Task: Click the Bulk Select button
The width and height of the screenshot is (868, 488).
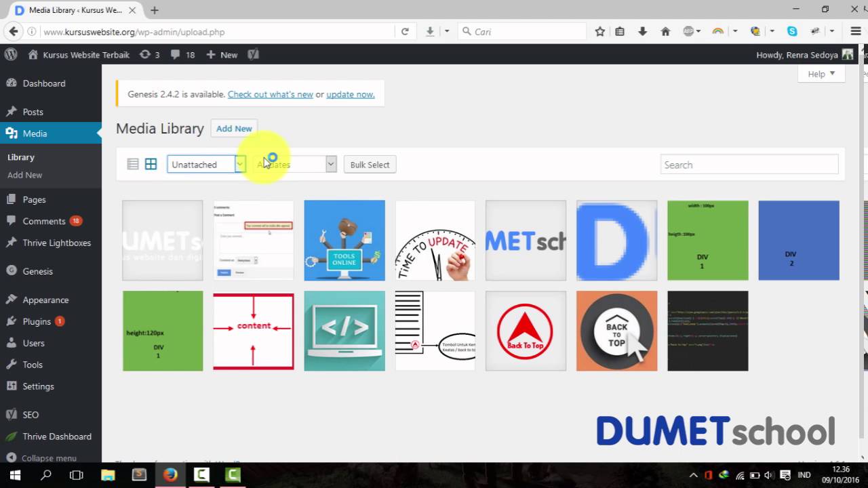Action: coord(370,165)
